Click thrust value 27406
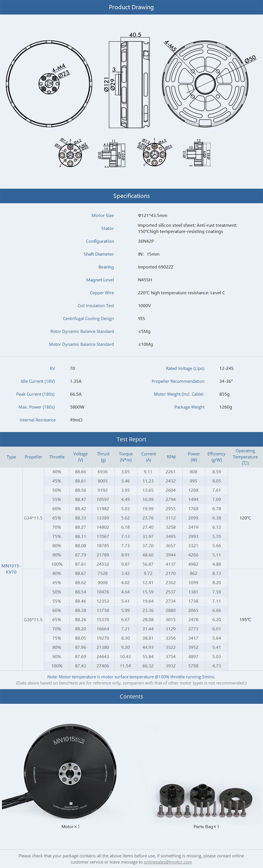 click(x=103, y=666)
